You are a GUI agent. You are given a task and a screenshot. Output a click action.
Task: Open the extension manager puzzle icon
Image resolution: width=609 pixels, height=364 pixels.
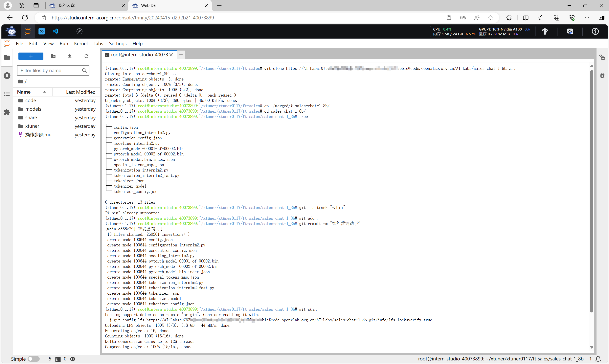point(7,112)
